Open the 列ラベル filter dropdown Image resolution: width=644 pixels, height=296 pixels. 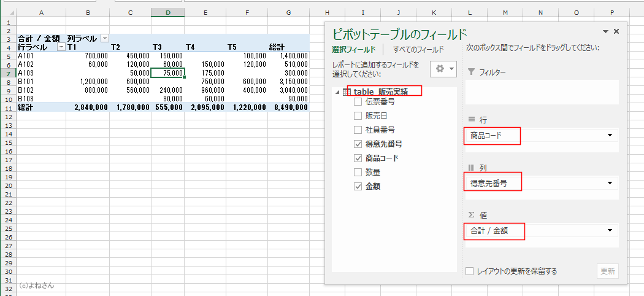click(104, 38)
